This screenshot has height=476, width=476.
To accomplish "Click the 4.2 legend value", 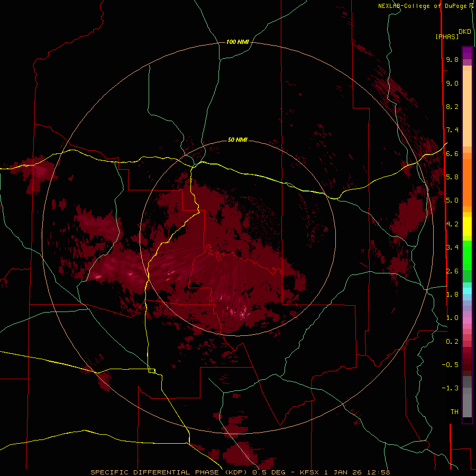I will [452, 224].
